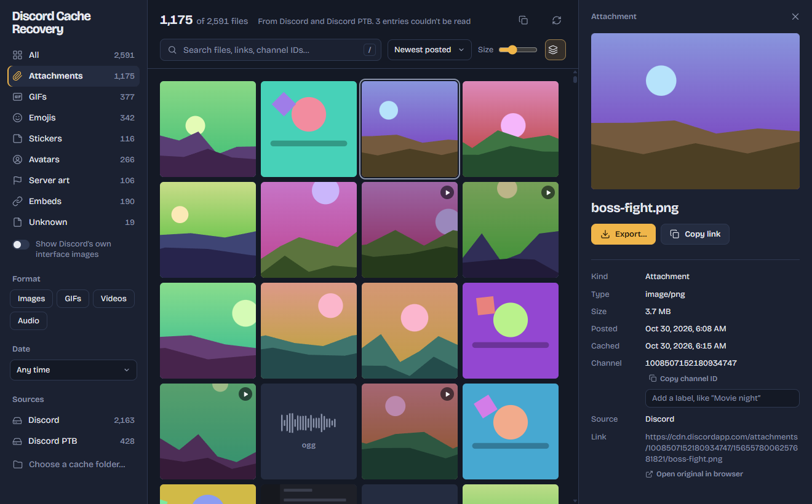Adjust the thumbnail Size slider
This screenshot has width=812, height=504.
pos(518,50)
